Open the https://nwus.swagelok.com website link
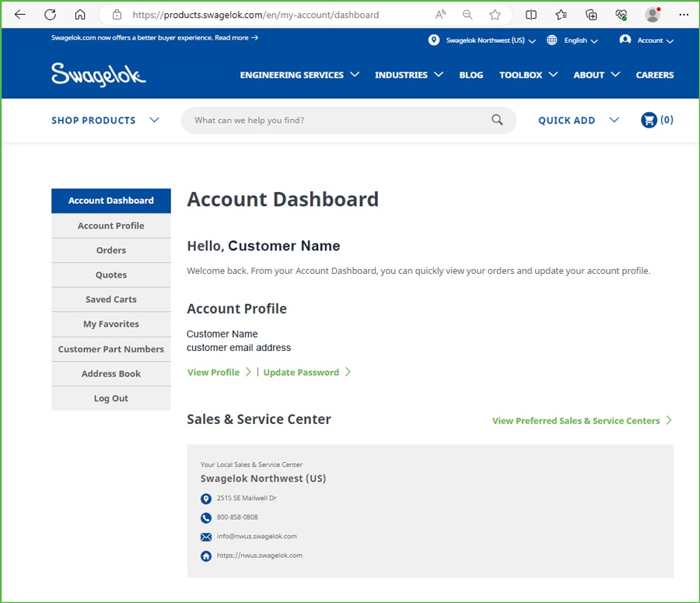 (259, 556)
